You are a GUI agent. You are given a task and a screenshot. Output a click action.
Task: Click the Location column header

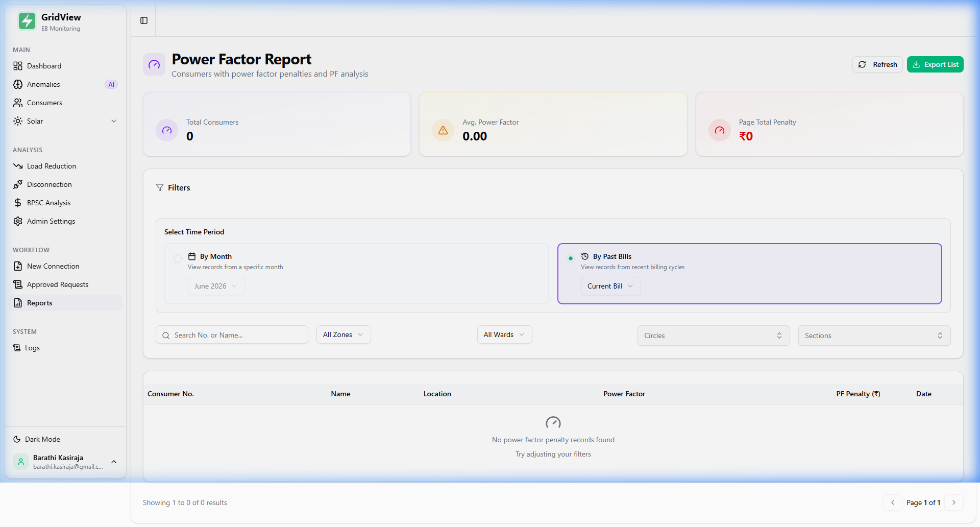[437, 394]
